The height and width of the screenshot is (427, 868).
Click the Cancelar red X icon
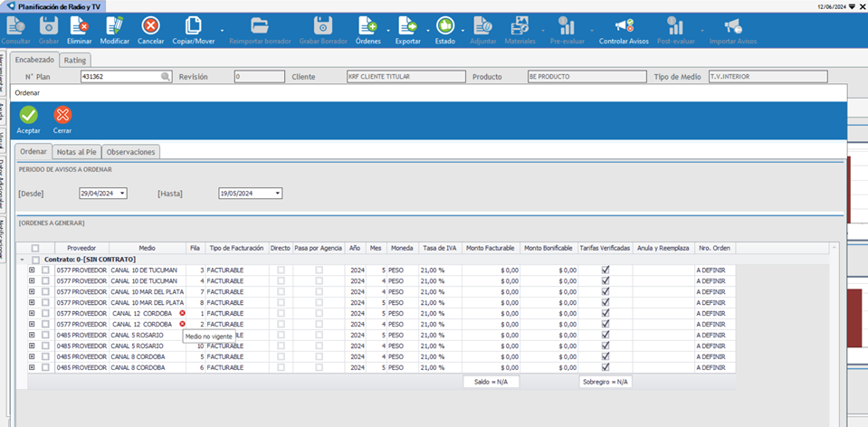pyautogui.click(x=150, y=25)
